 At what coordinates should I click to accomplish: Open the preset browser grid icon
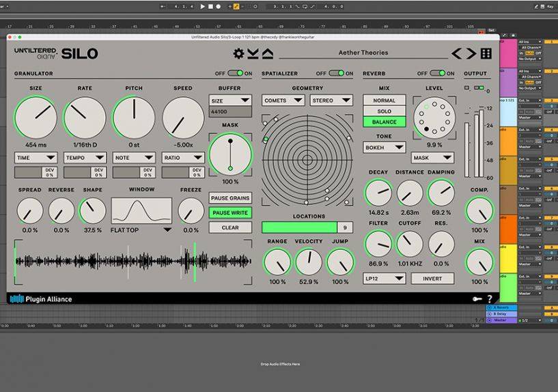click(x=486, y=53)
